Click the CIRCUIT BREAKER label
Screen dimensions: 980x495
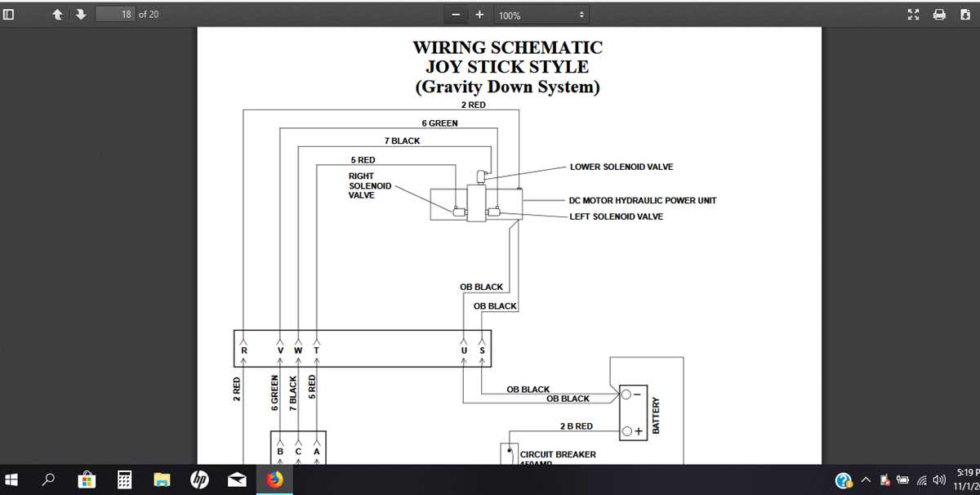pyautogui.click(x=558, y=454)
